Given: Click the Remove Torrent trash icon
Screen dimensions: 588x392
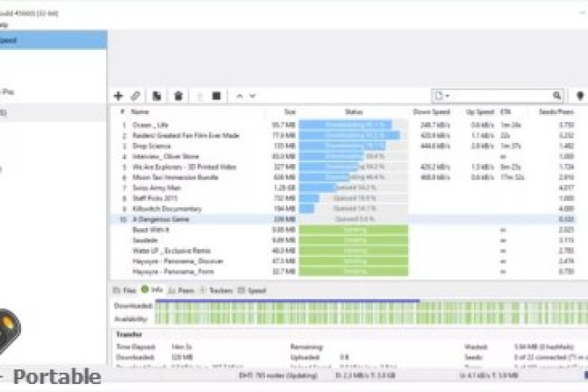Looking at the screenshot, I should 178,95.
